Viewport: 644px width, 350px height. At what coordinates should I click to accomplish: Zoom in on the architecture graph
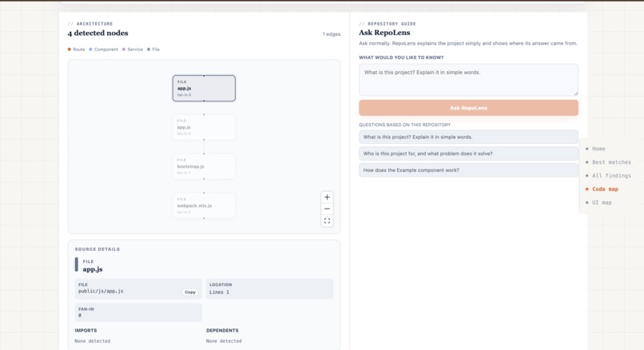click(327, 197)
